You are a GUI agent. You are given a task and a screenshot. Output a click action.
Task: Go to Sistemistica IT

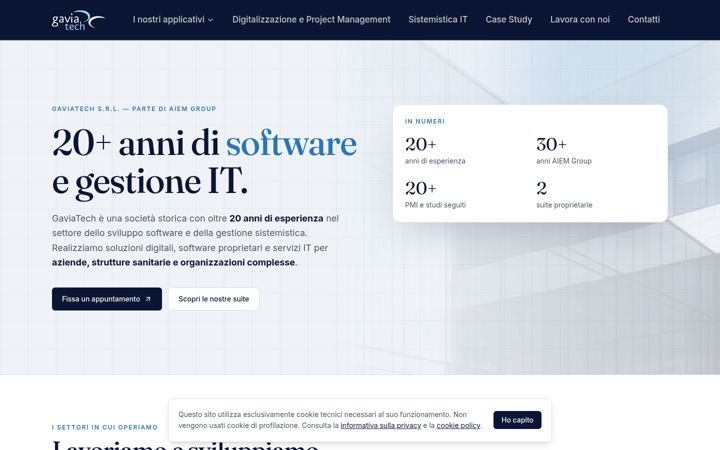(x=438, y=20)
